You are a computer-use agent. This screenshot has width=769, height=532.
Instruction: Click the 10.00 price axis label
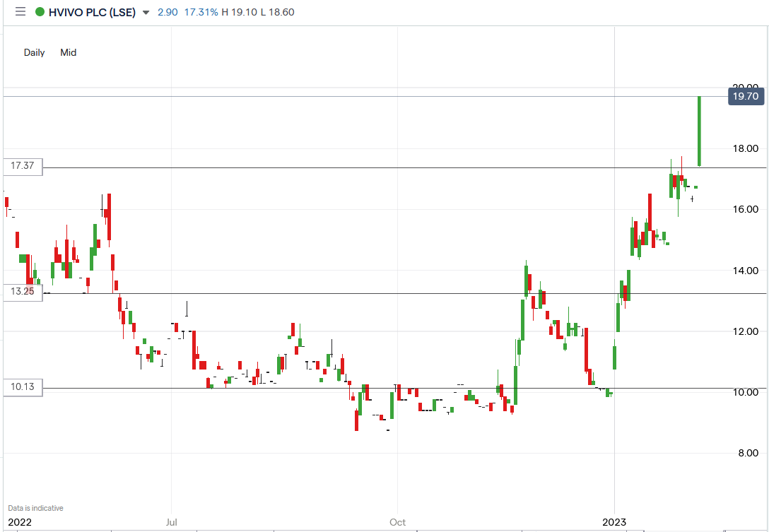[x=746, y=392]
